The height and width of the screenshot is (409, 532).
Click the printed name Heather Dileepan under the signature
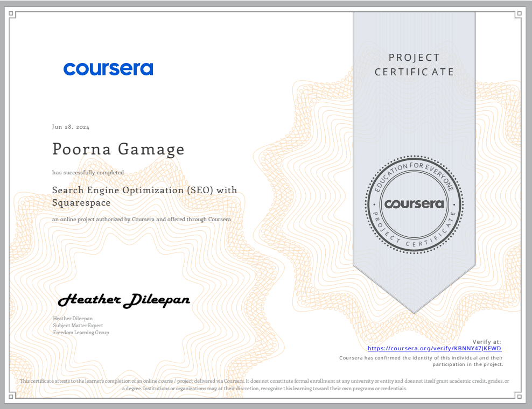(x=73, y=319)
